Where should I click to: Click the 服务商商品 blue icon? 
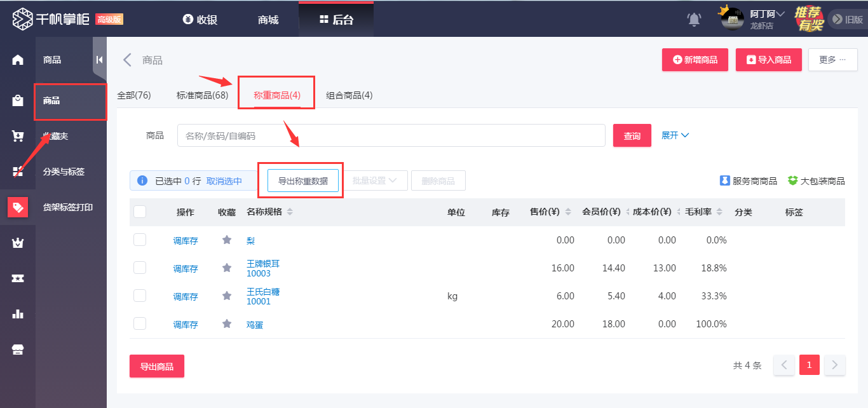(726, 180)
